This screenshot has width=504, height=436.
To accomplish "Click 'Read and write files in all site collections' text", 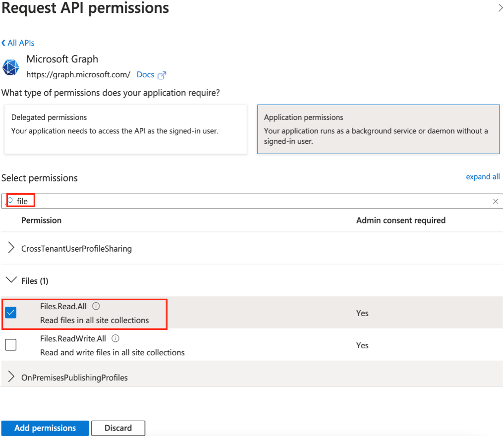I will [x=112, y=352].
